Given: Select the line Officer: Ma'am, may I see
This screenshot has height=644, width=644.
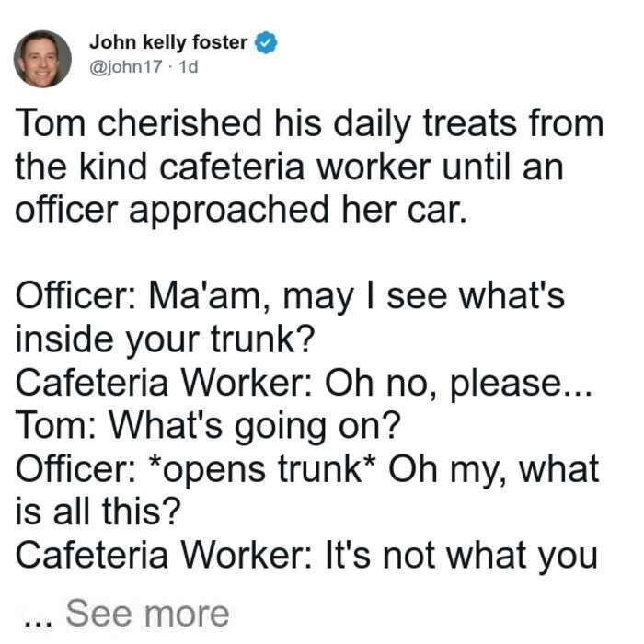Looking at the screenshot, I should [x=290, y=296].
